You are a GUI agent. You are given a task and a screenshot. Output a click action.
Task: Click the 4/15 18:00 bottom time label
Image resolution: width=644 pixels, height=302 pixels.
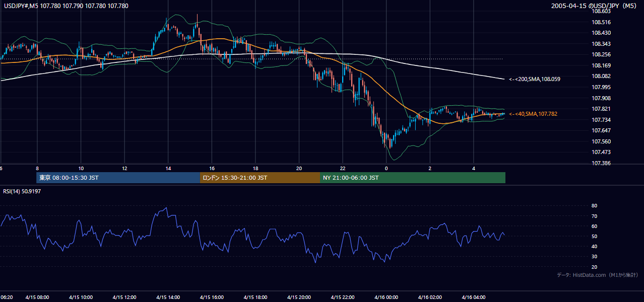(255, 297)
